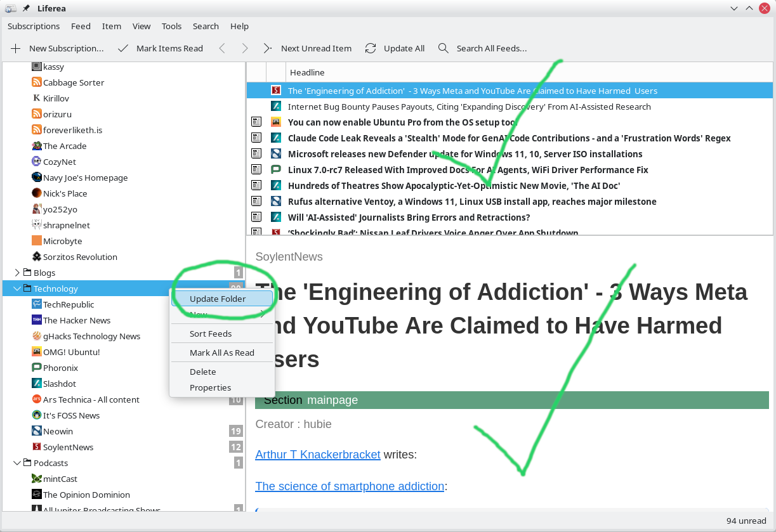This screenshot has width=776, height=532.
Task: Open the Arthur T Knackerbracket link
Action: [317, 455]
